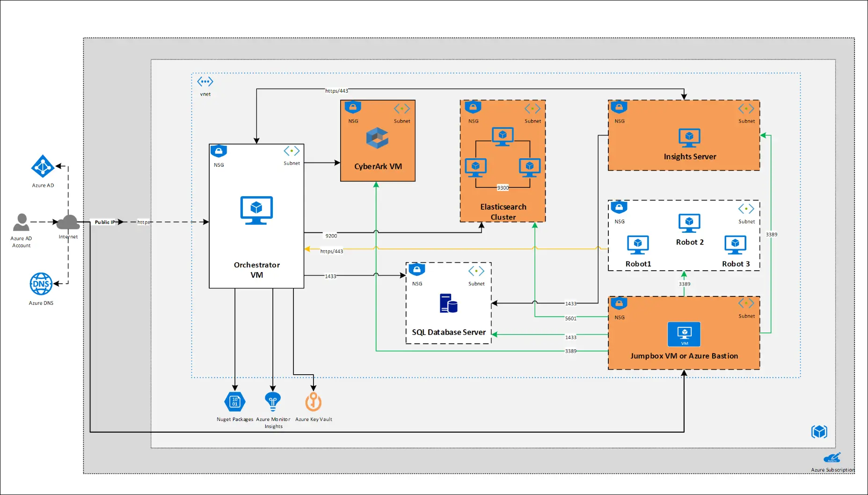Click the Subnet icon in Insights Server box
Screen dimensions: 868x495
pos(746,109)
